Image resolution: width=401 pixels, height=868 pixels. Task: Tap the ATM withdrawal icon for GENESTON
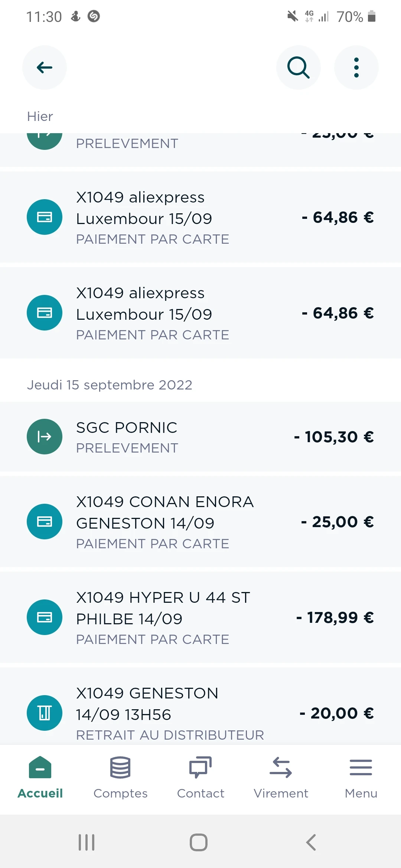tap(45, 713)
